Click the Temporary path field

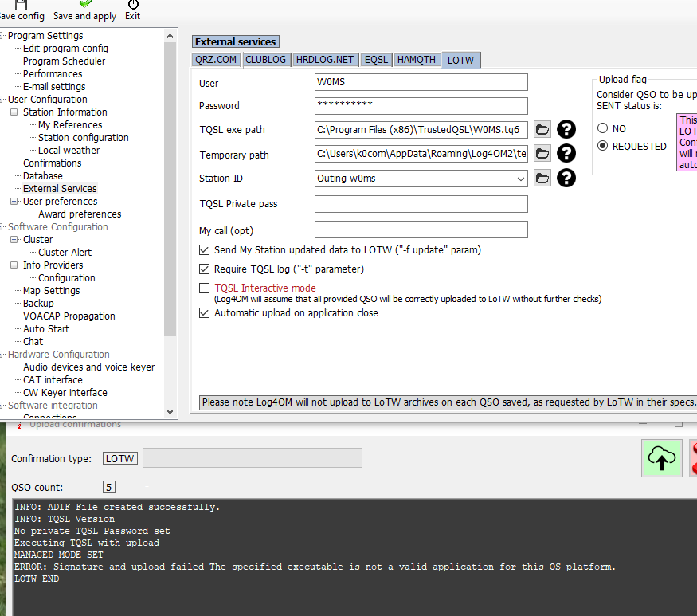(x=421, y=154)
